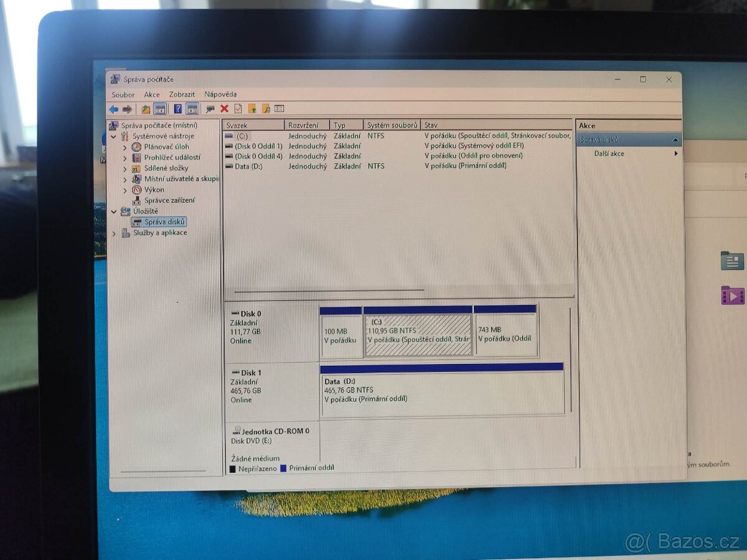Open the Soubor menu
The height and width of the screenshot is (560, 747).
point(123,95)
